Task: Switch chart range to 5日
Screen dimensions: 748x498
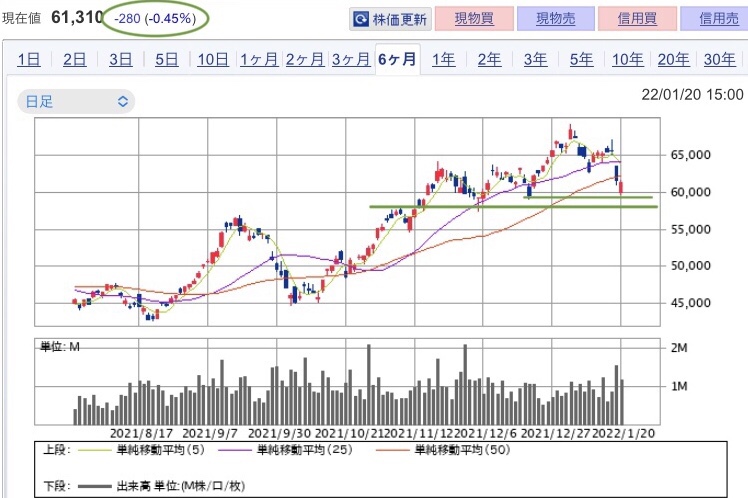Action: pos(166,60)
